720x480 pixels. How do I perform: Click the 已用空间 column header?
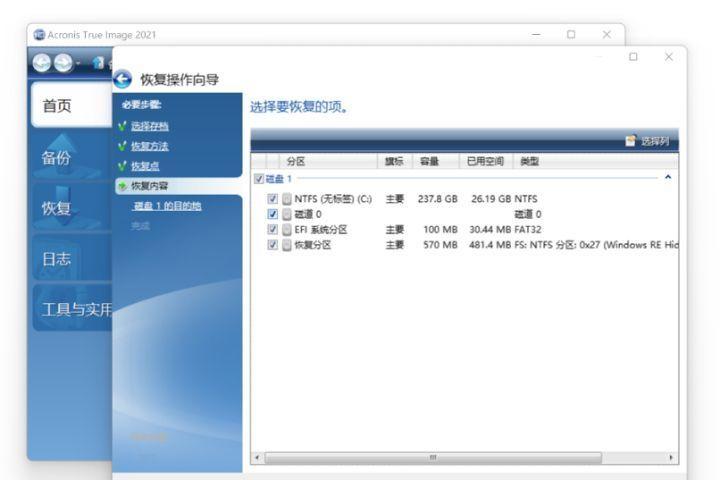click(485, 161)
